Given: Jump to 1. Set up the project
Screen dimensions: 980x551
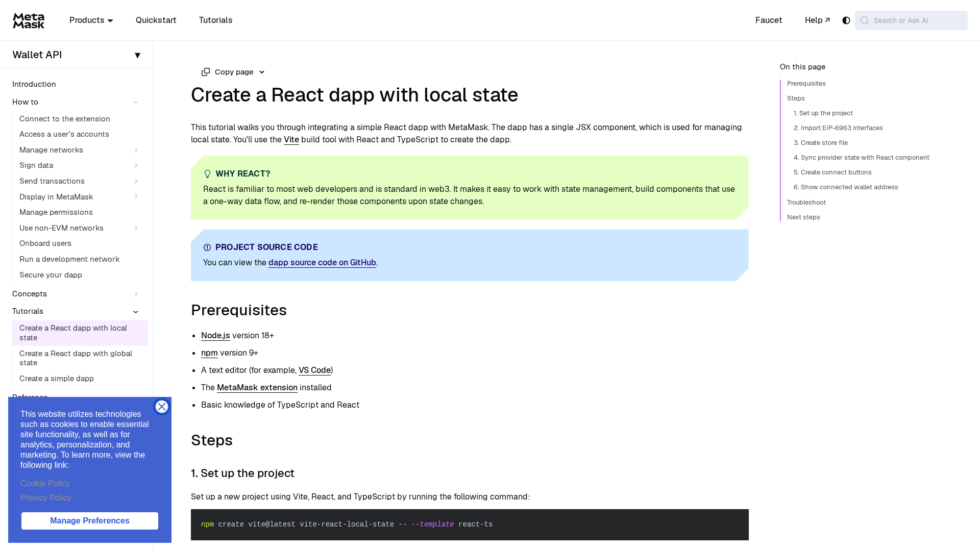Looking at the screenshot, I should point(823,113).
